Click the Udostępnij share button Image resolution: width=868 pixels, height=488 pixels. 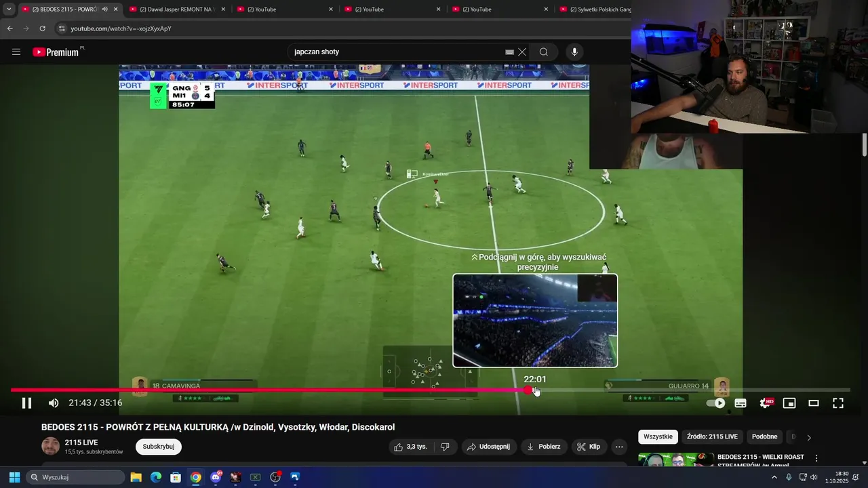[489, 447]
